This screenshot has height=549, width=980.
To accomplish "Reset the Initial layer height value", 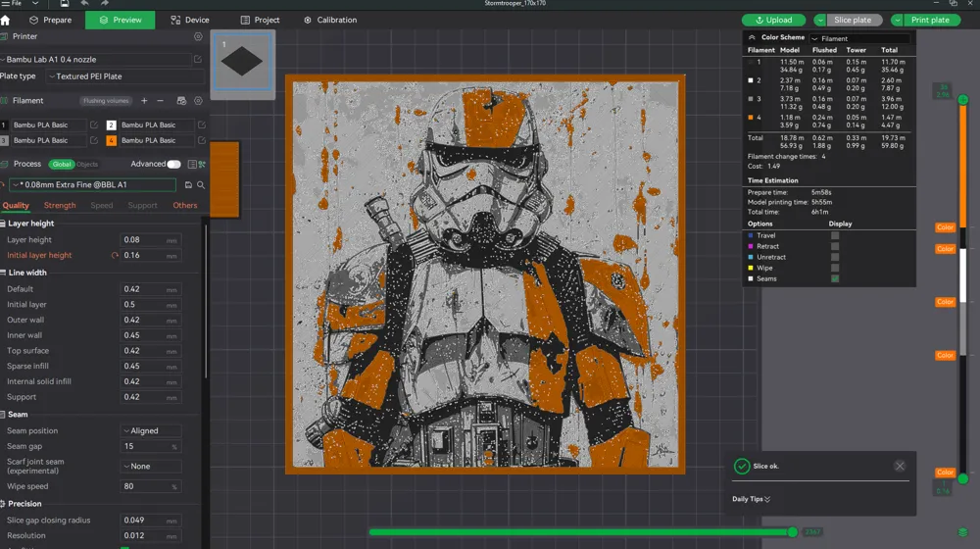I will coord(115,255).
